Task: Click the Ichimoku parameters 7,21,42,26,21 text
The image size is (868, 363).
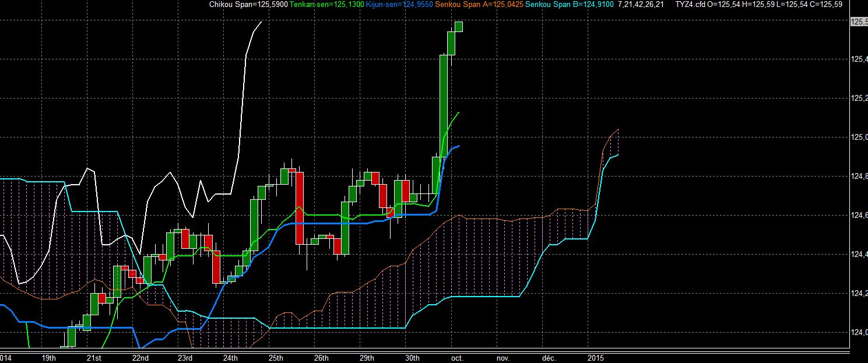Action: click(640, 5)
